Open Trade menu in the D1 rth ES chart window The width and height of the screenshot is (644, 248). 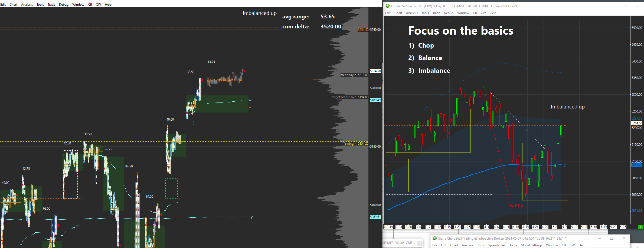[x=436, y=13]
